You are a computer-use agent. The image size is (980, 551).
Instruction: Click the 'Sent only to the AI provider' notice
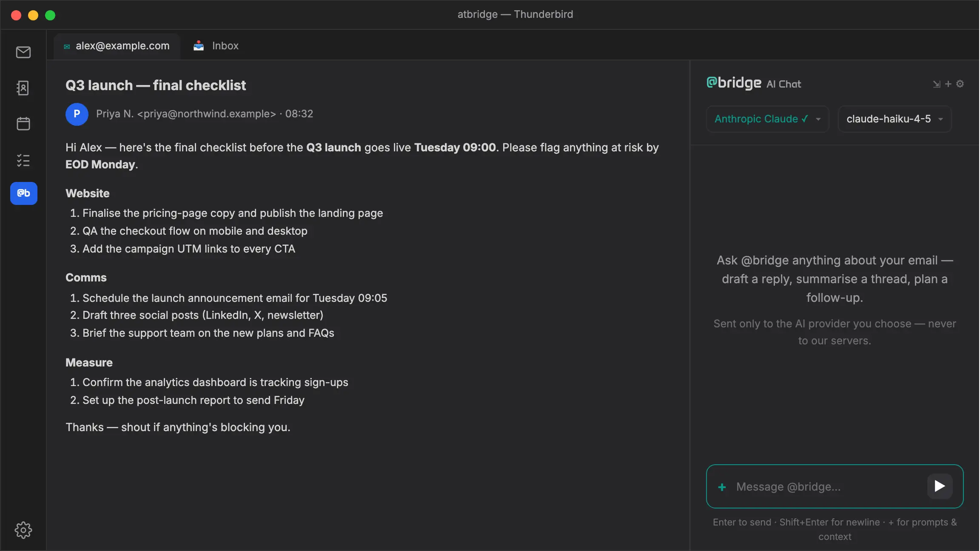click(835, 332)
